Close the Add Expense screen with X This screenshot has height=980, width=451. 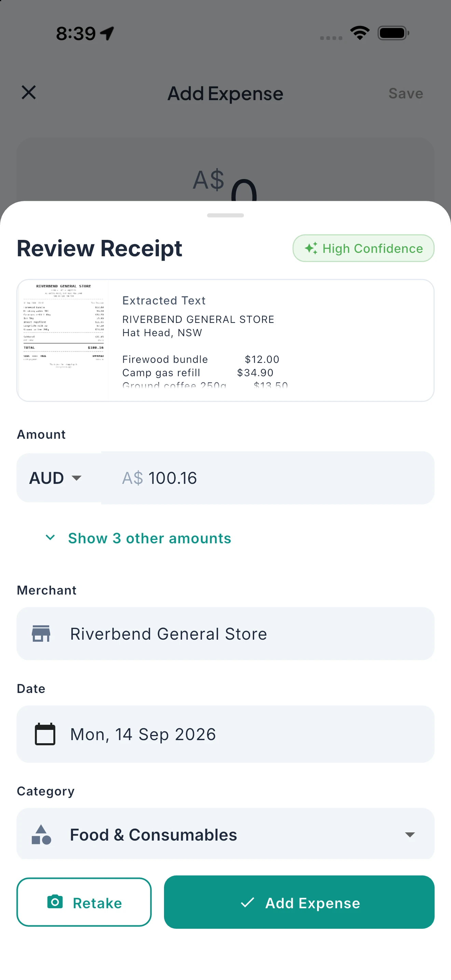29,93
